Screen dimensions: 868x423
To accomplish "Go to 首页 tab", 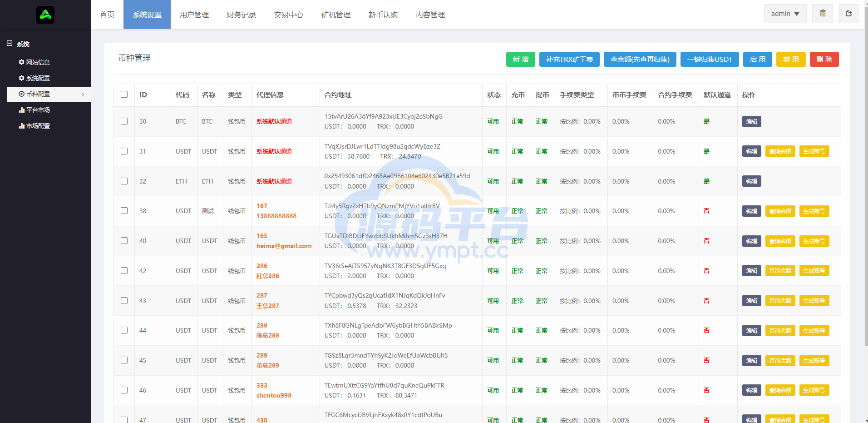I will pyautogui.click(x=107, y=15).
